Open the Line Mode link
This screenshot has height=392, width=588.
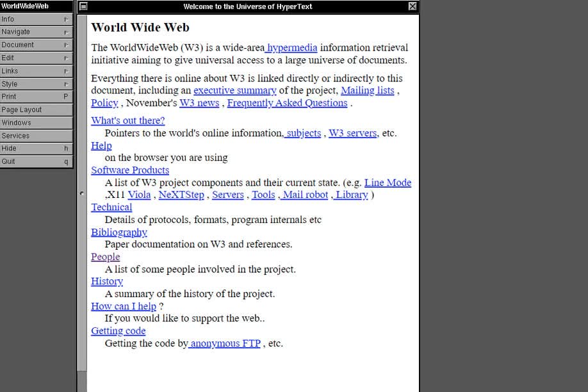[x=388, y=183]
